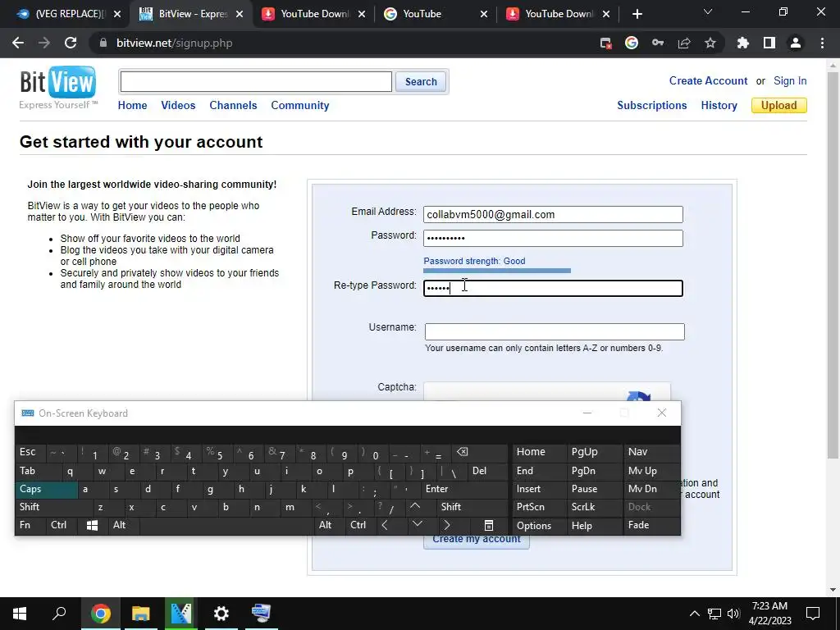Open the saved passwords key icon
This screenshot has width=840, height=630.
658,43
